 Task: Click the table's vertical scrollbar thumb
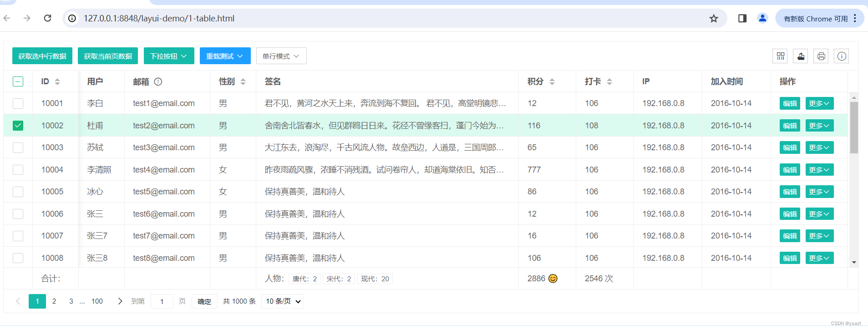(x=854, y=127)
